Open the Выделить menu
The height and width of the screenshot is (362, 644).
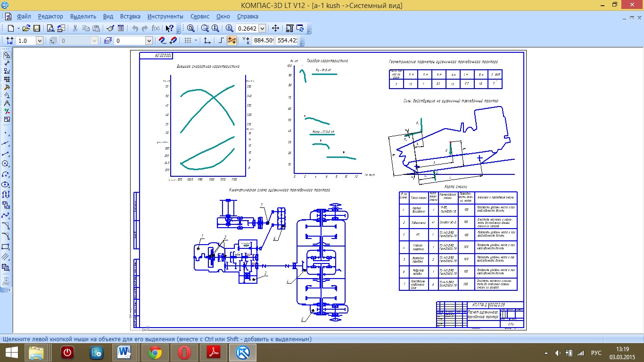tap(83, 16)
